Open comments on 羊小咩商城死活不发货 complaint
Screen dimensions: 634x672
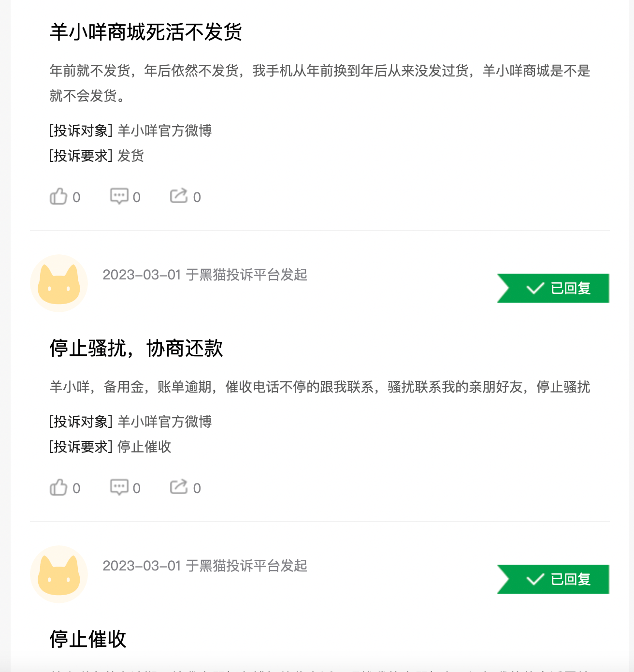point(125,197)
